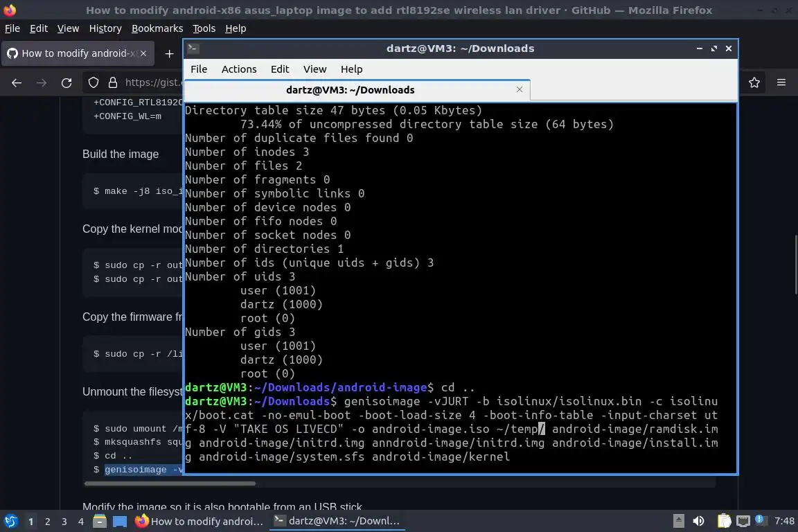
Task: Switch to workspace 3 in the panel
Action: [x=64, y=522]
